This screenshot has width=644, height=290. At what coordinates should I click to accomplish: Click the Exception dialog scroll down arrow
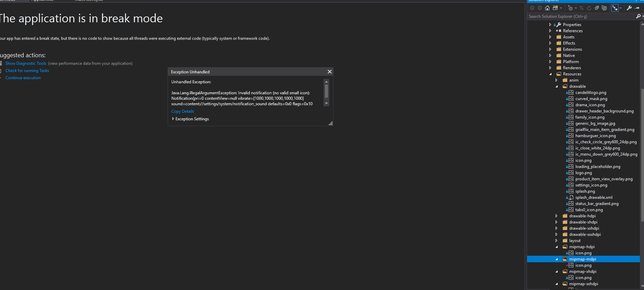[326, 104]
